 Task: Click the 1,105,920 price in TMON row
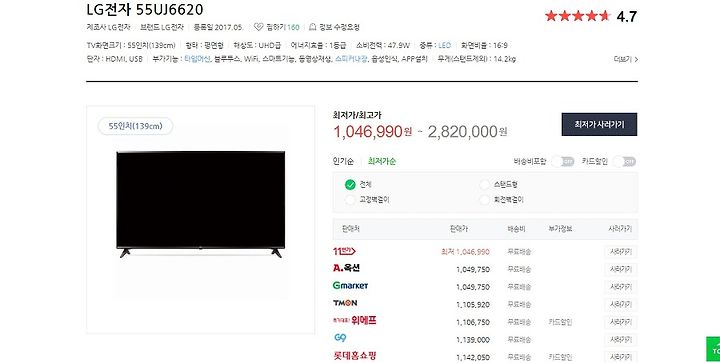472,305
